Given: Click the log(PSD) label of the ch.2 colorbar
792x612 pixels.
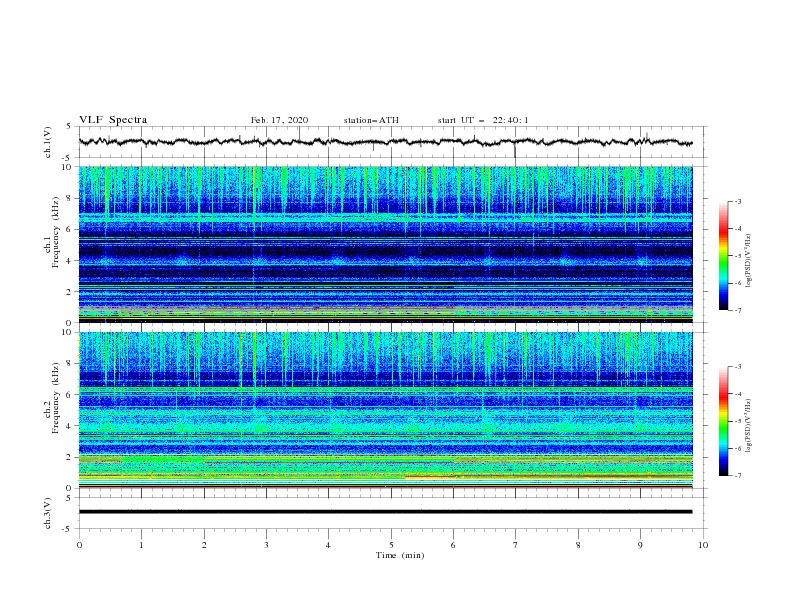Looking at the screenshot, I should coord(749,426).
